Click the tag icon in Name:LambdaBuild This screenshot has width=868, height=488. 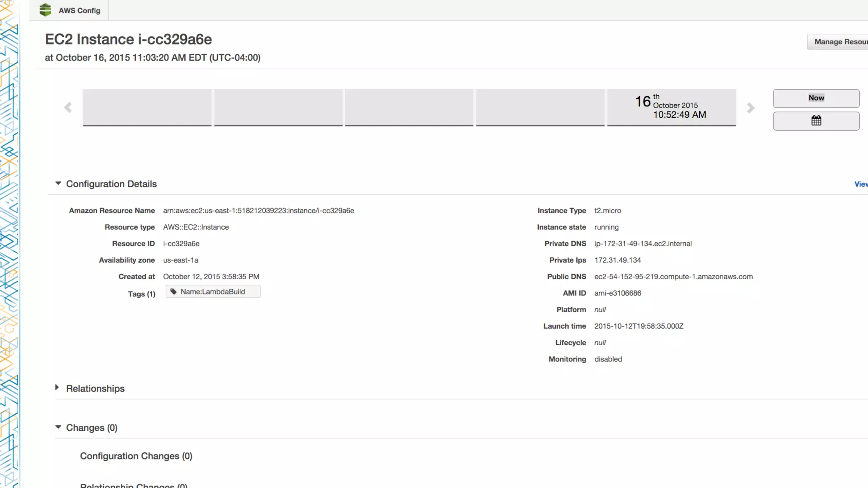pos(173,291)
